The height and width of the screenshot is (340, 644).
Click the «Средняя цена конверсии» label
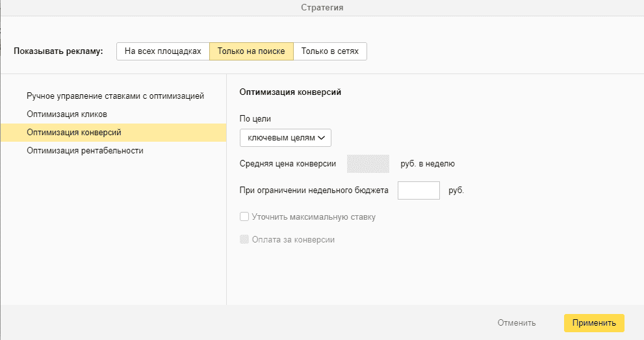(x=288, y=164)
